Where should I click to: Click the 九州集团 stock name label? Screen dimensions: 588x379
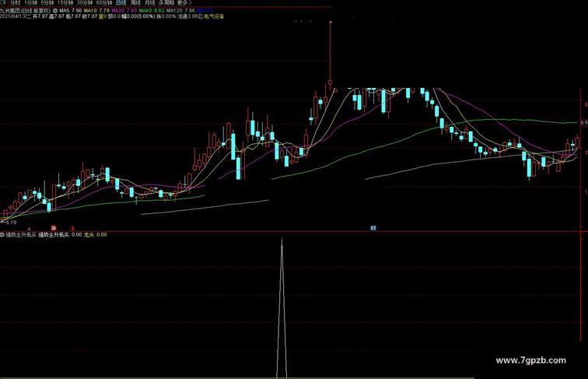click(x=10, y=11)
